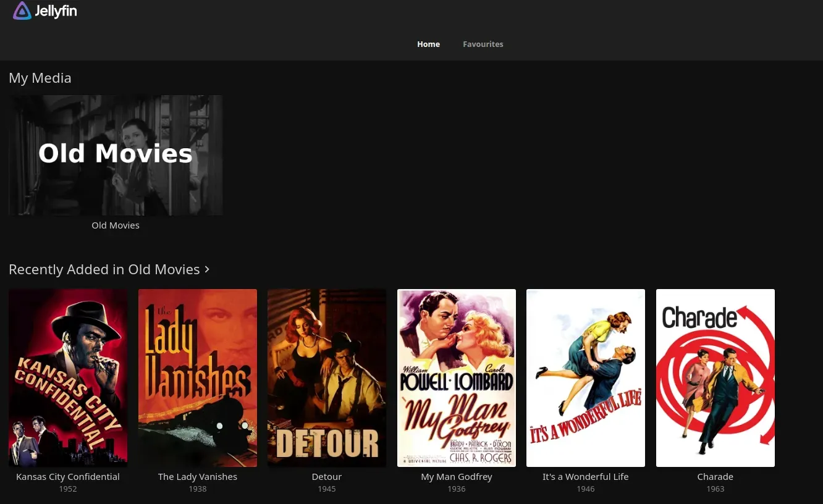Switch to the Home tab
The height and width of the screenshot is (504, 823).
tap(428, 44)
